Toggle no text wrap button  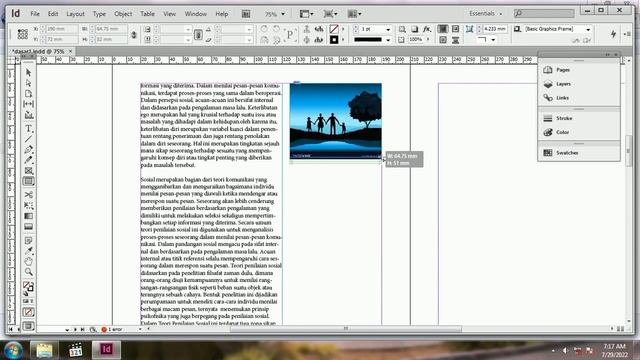[x=443, y=29]
